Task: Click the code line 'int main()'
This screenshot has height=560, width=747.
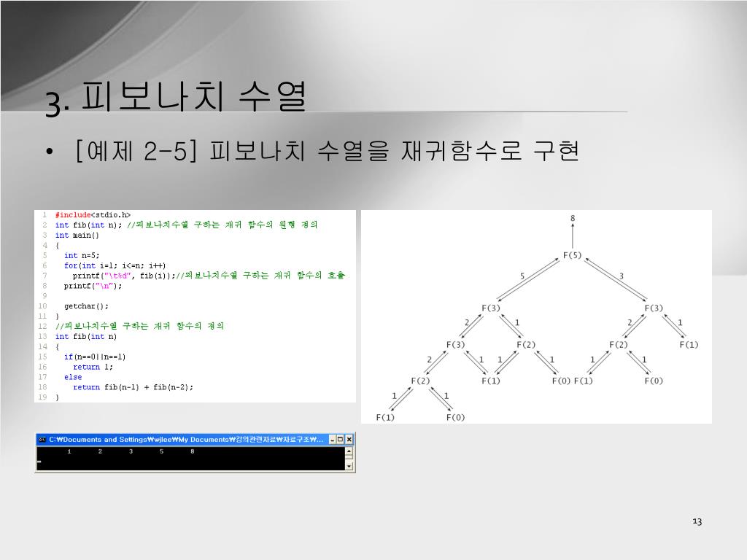Action: pos(77,236)
